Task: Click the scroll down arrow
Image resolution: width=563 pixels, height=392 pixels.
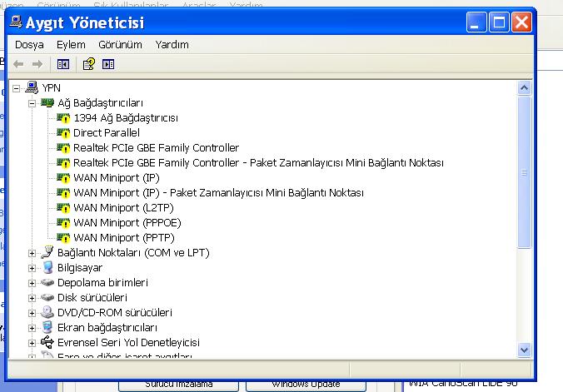Action: (x=524, y=350)
